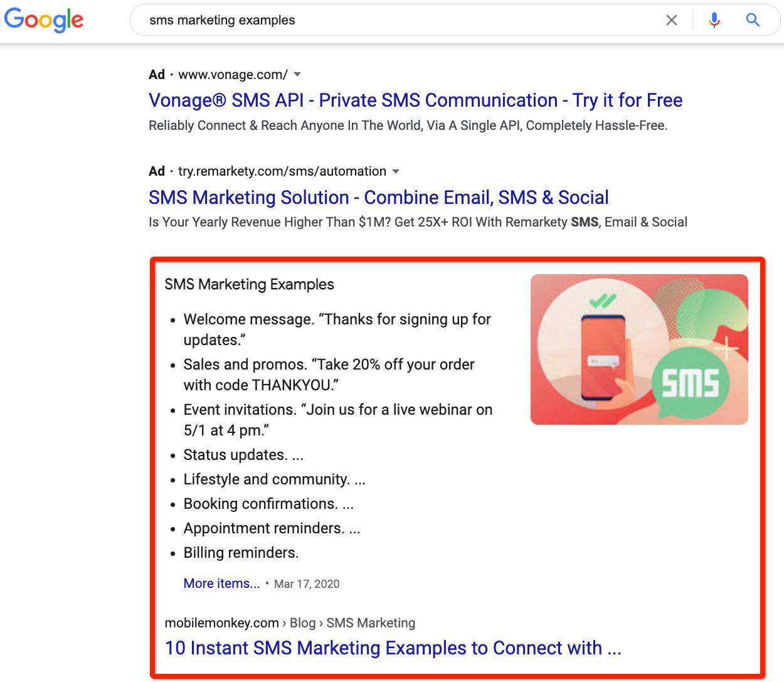Click 'Status updates' list item

pyautogui.click(x=243, y=455)
